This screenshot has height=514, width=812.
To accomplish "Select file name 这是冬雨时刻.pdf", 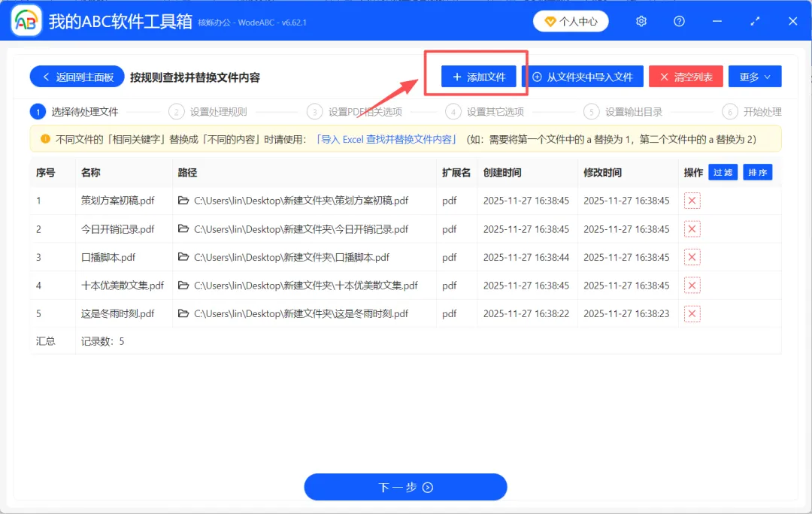I will [x=117, y=313].
